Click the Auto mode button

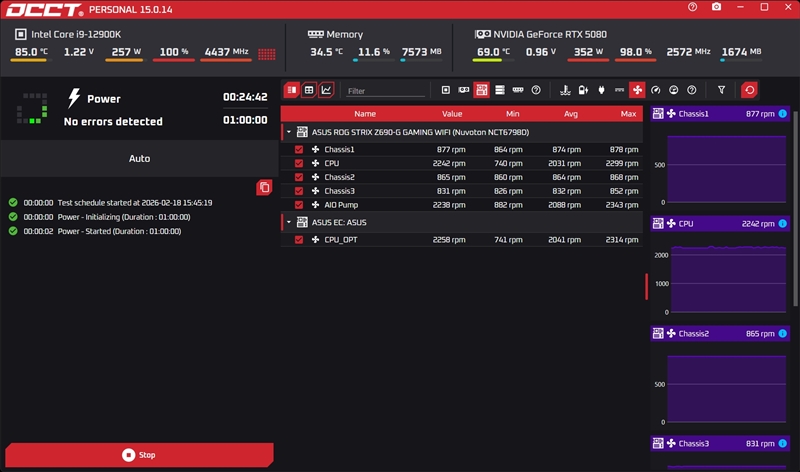coord(139,159)
